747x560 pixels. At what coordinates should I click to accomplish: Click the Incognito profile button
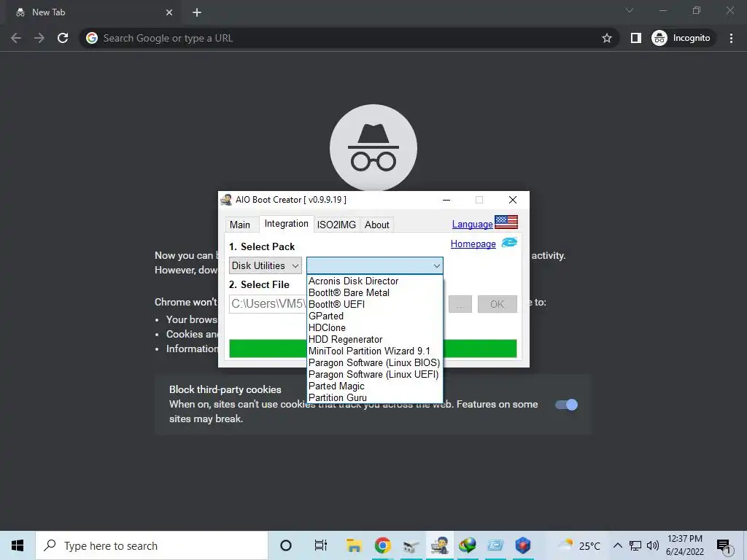682,38
